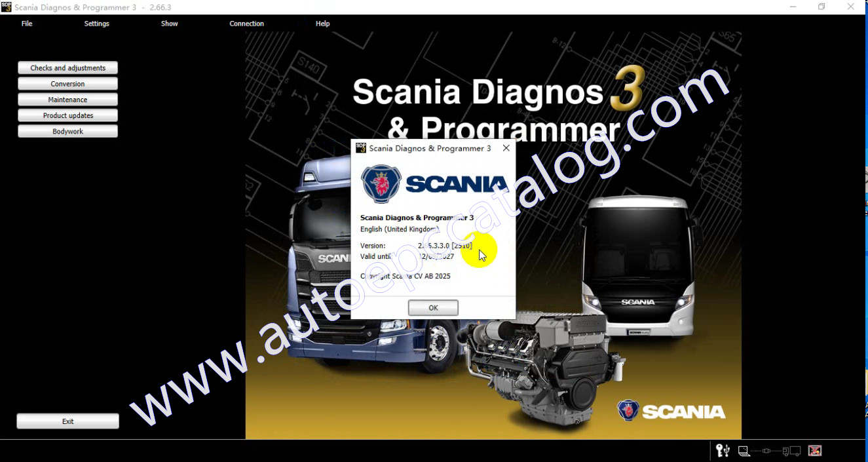Close the About dialog with the X
The width and height of the screenshot is (868, 462).
click(506, 148)
